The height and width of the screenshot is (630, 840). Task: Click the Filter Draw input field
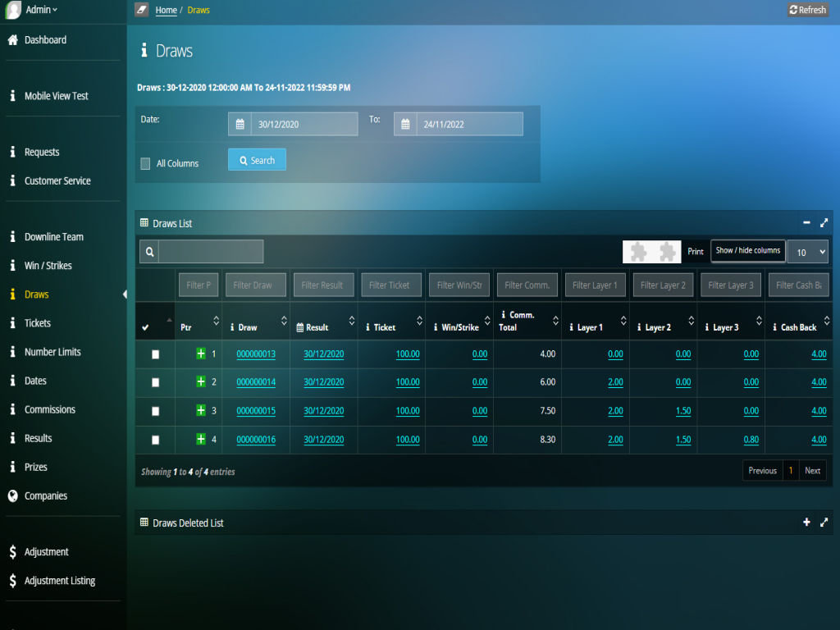click(x=256, y=285)
